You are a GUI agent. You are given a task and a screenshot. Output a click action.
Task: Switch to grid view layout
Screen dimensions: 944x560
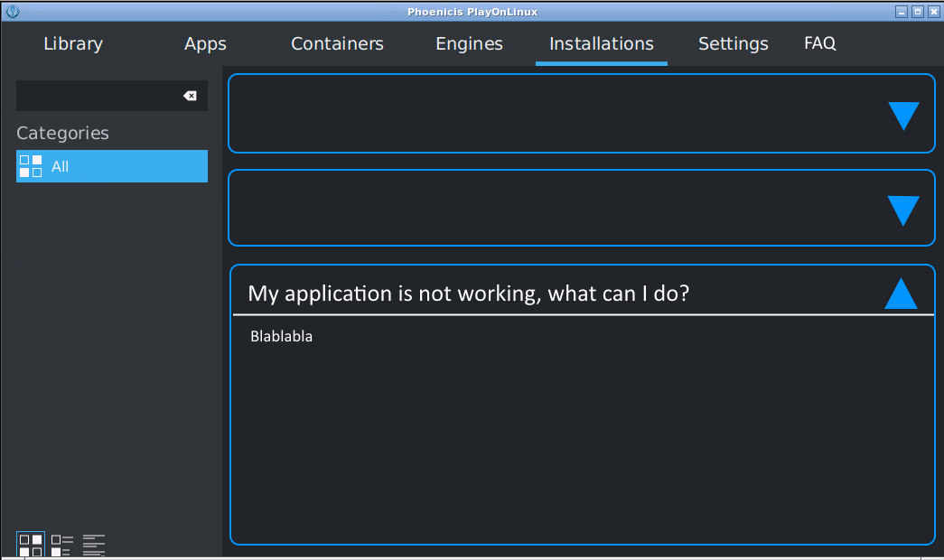(30, 543)
